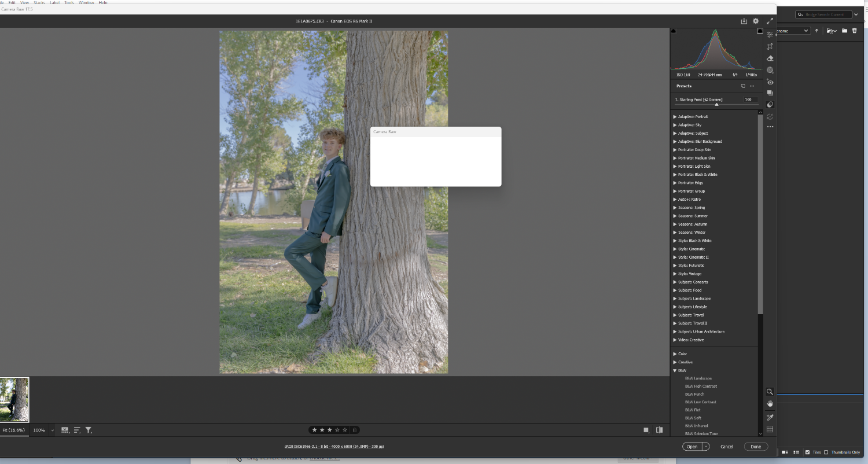Open the Edit menu
The image size is (868, 464).
pos(12,3)
